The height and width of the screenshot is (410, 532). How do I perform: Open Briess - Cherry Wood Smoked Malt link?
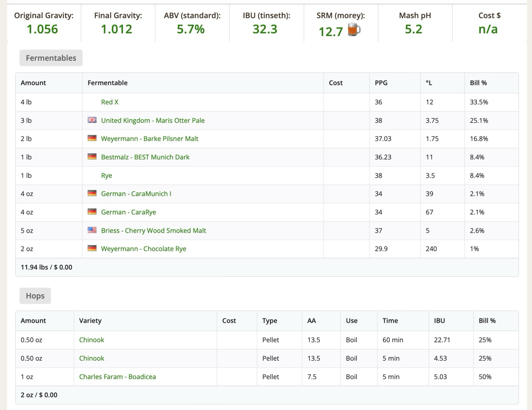pos(154,230)
